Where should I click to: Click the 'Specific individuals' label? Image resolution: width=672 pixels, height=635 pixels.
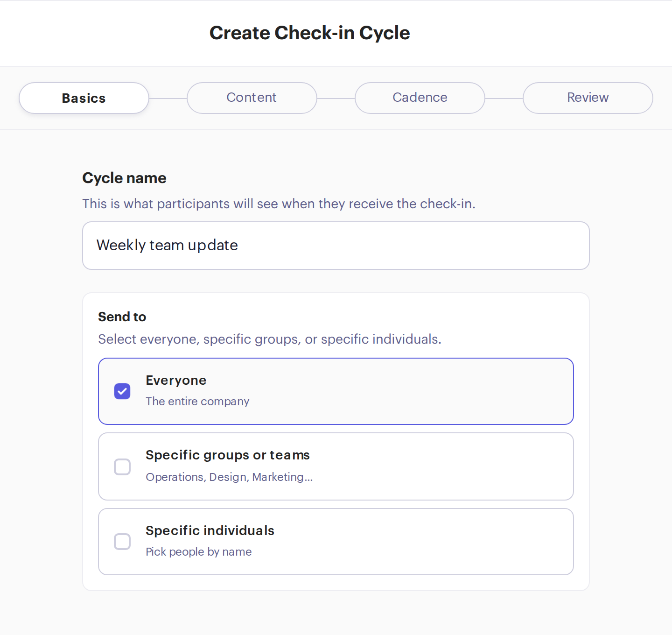point(210,530)
